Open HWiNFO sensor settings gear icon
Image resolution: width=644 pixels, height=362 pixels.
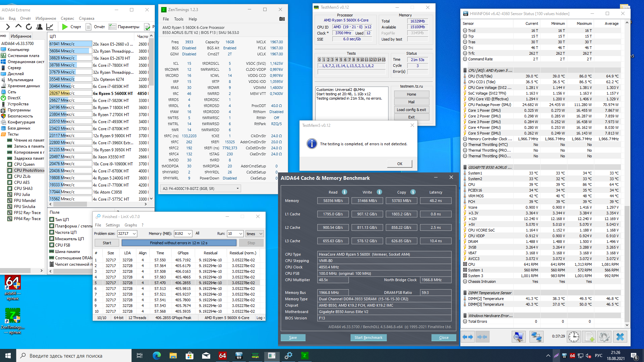tap(604, 337)
